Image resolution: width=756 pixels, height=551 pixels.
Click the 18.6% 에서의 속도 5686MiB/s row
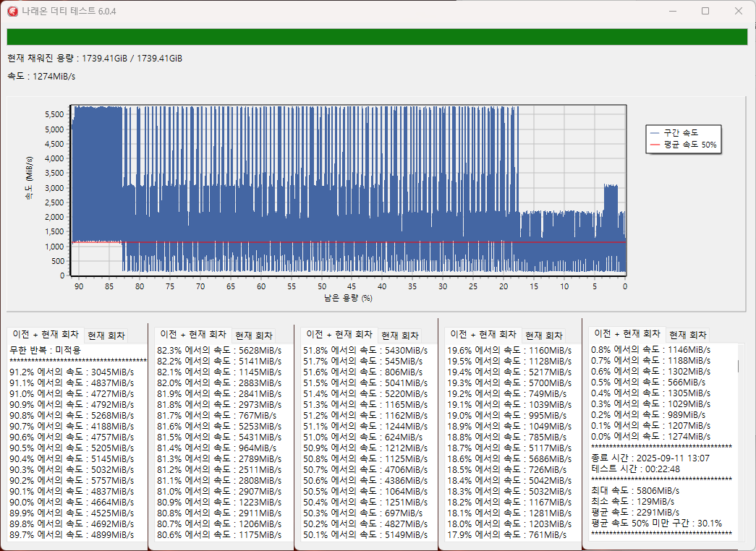click(x=509, y=459)
